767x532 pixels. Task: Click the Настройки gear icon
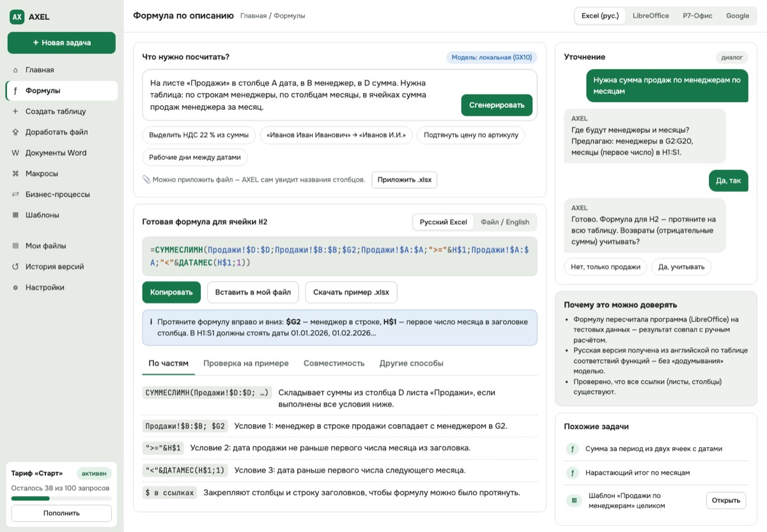click(15, 287)
